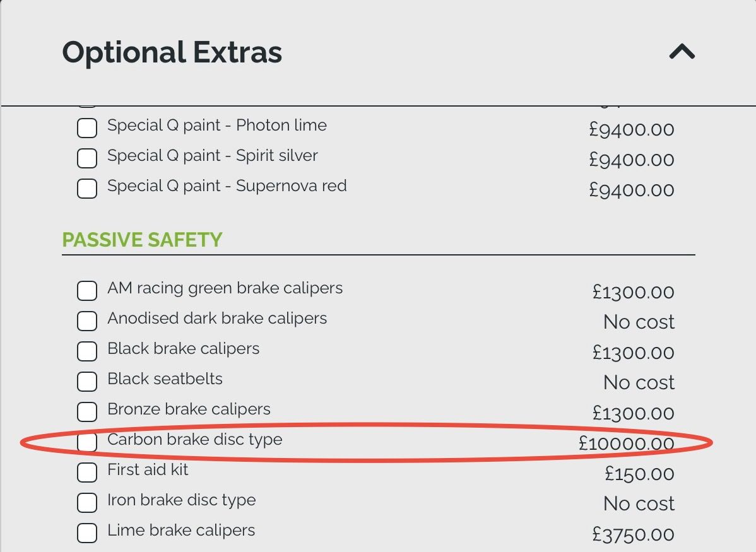Viewport: 756px width, 552px height.
Task: Click No cost beside Iron brake disc
Action: point(639,503)
